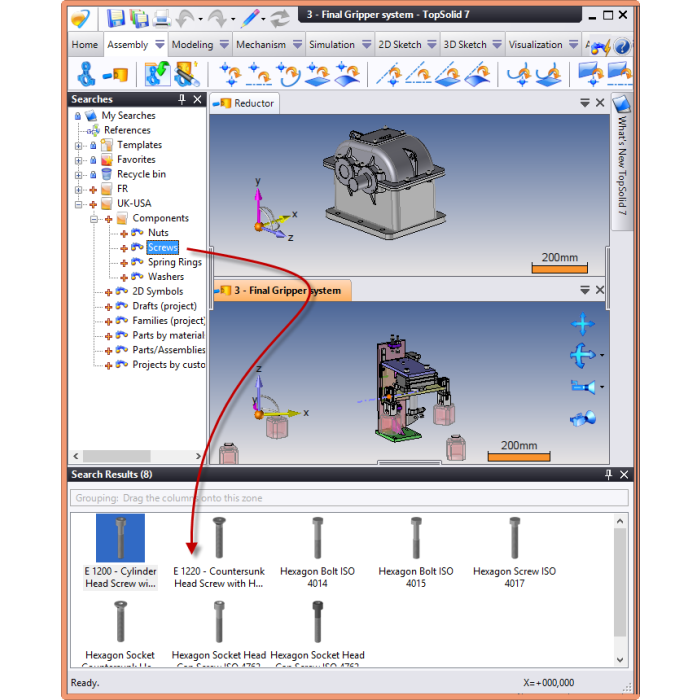The height and width of the screenshot is (700, 700).
Task: Open the Mechanism tab dropdown arrow
Action: 297,44
